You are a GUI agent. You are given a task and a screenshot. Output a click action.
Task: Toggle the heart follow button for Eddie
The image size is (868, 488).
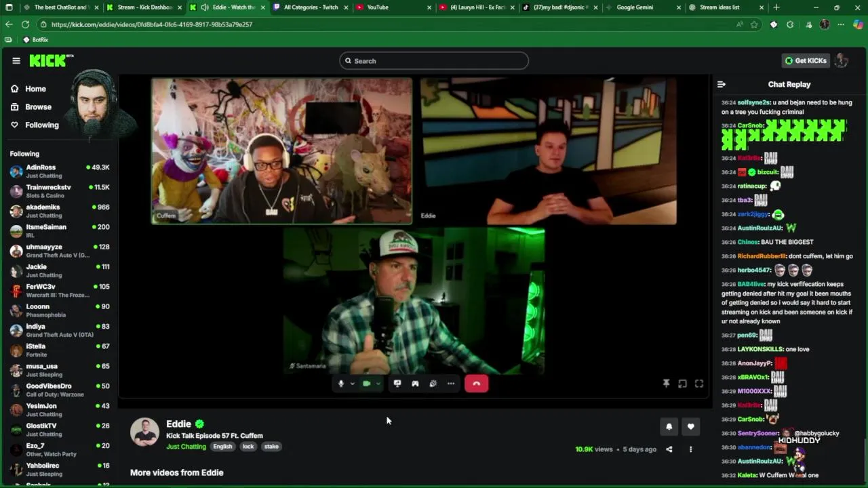690,426
